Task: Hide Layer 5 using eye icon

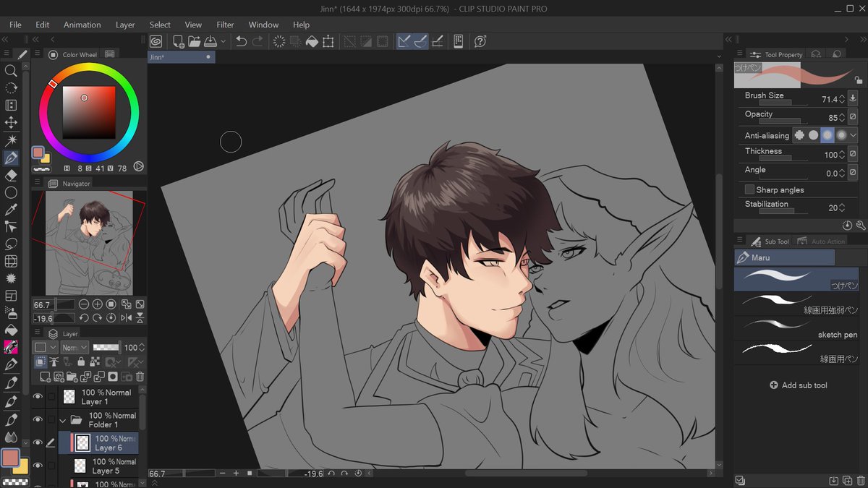Action: pos(38,466)
